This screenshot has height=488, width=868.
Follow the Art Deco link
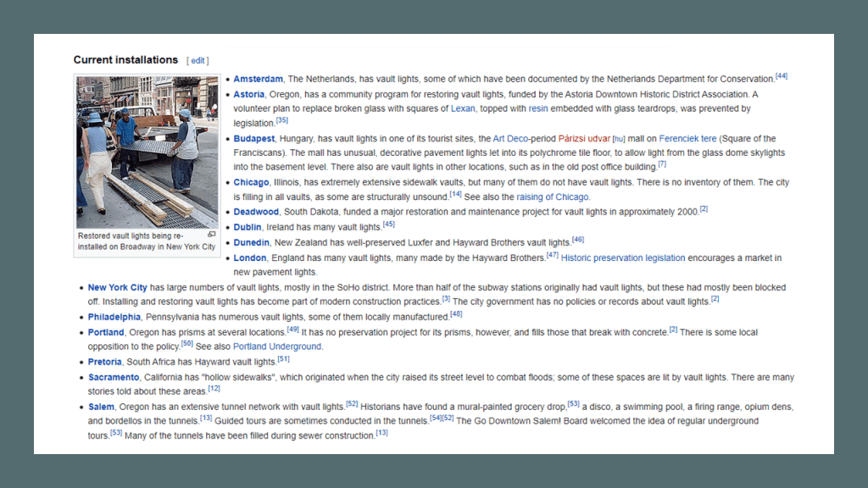513,139
